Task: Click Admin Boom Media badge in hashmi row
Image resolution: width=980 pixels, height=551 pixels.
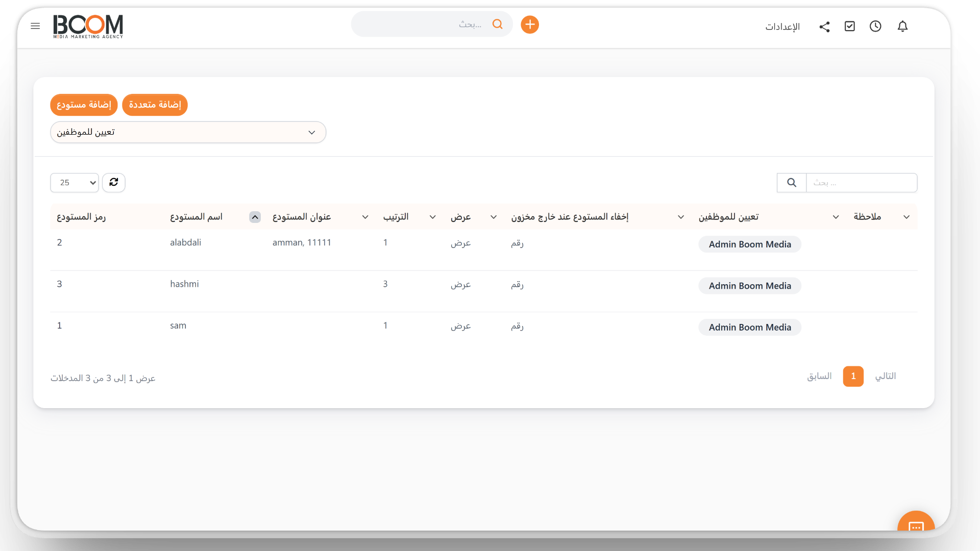Action: (750, 286)
